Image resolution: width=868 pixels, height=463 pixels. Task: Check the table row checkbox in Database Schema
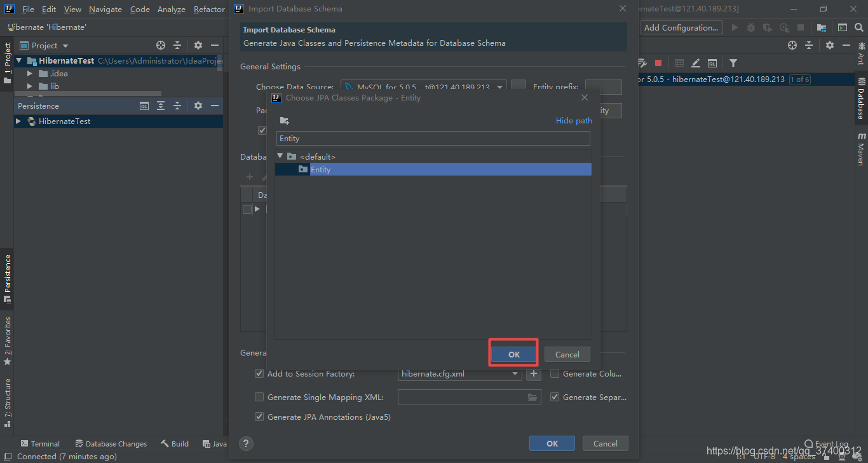(x=247, y=209)
